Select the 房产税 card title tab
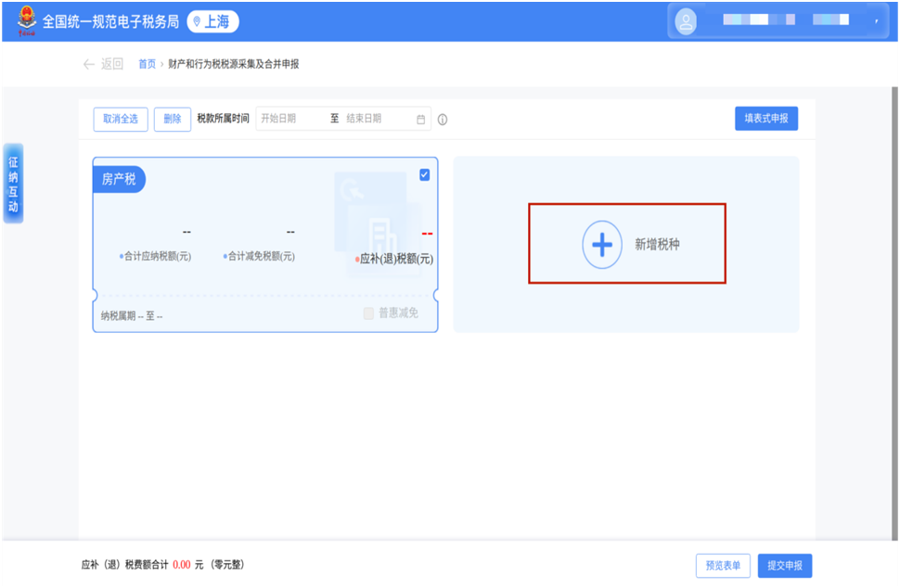 (119, 179)
